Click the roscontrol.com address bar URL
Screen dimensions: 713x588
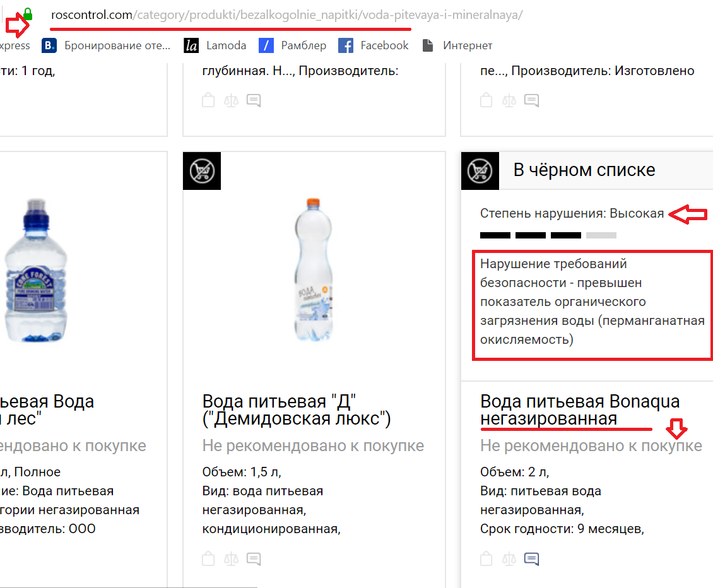[x=286, y=15]
